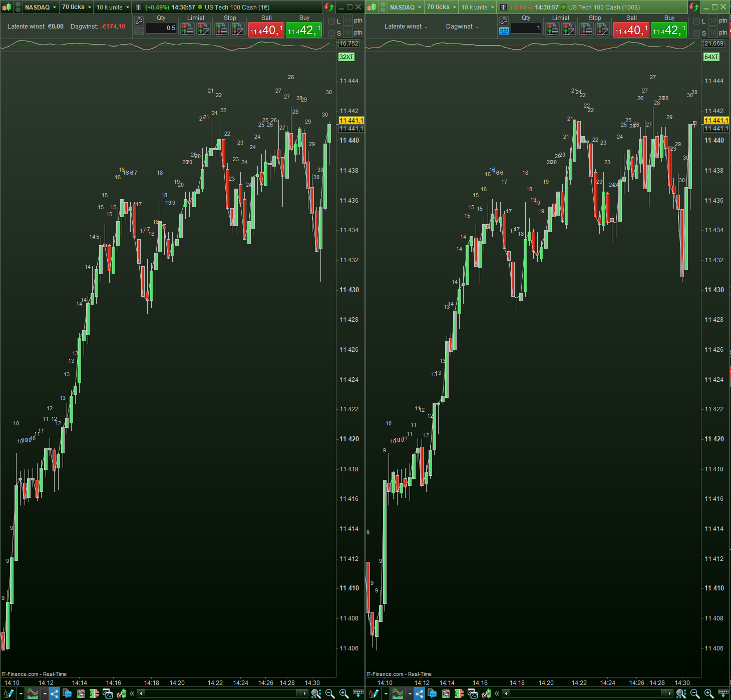Enable the S checkbox in the left chart
The height and width of the screenshot is (700, 731).
pos(331,33)
